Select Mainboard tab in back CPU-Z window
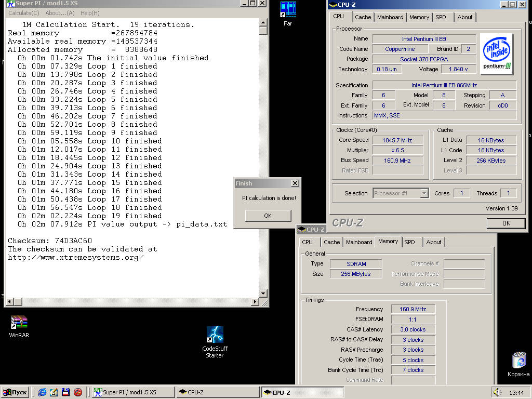This screenshot has height=399, width=532. (x=359, y=242)
